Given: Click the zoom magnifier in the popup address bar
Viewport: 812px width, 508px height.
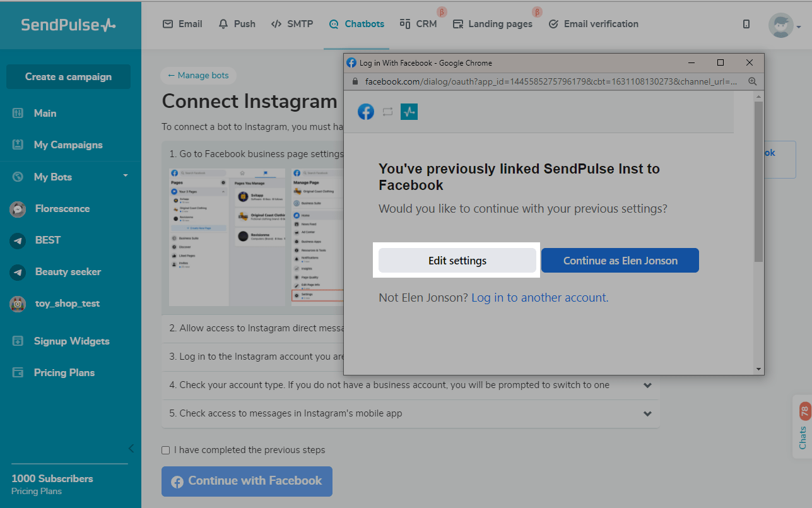Looking at the screenshot, I should (x=752, y=81).
